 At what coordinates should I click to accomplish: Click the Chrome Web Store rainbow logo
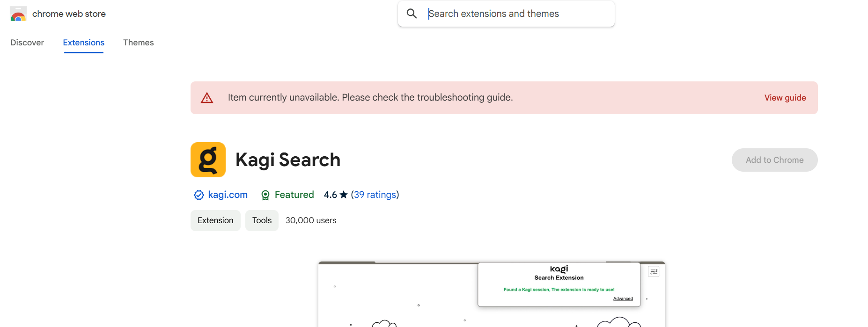(x=18, y=14)
